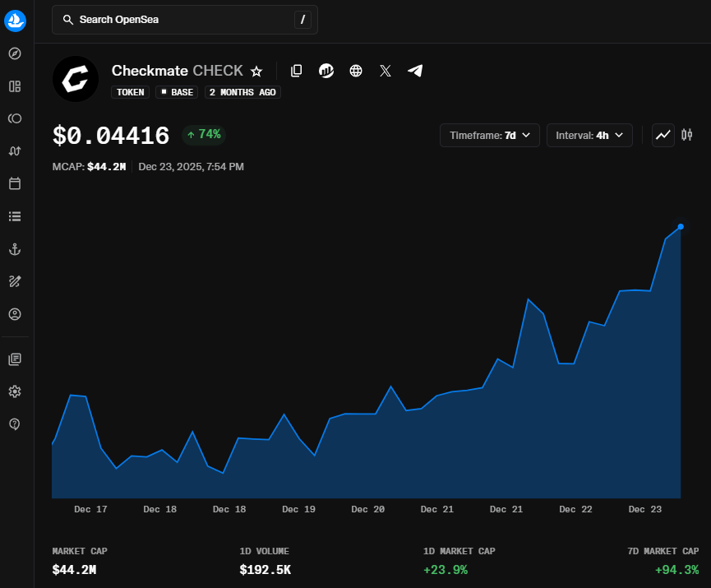711x588 pixels.
Task: Click the TOKEN tag badge
Action: point(130,92)
